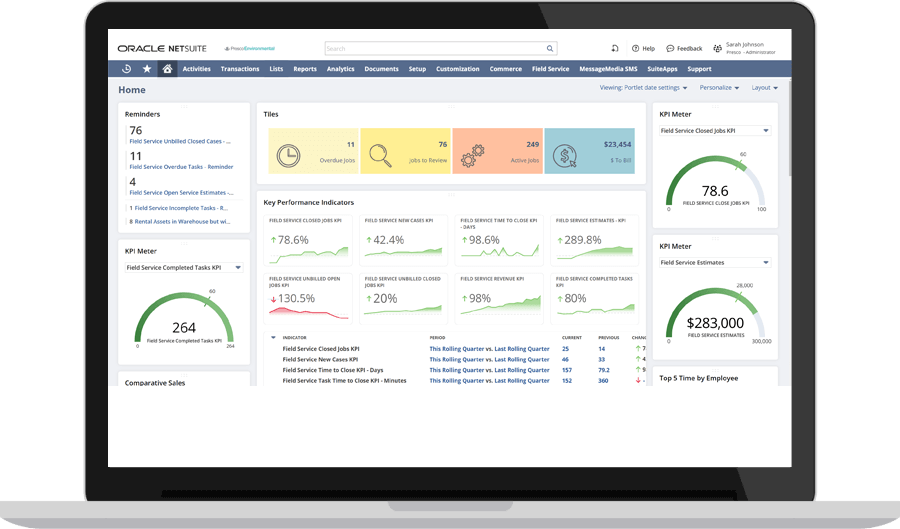Click the role switch icon beside Sarah Johnson

(717, 49)
